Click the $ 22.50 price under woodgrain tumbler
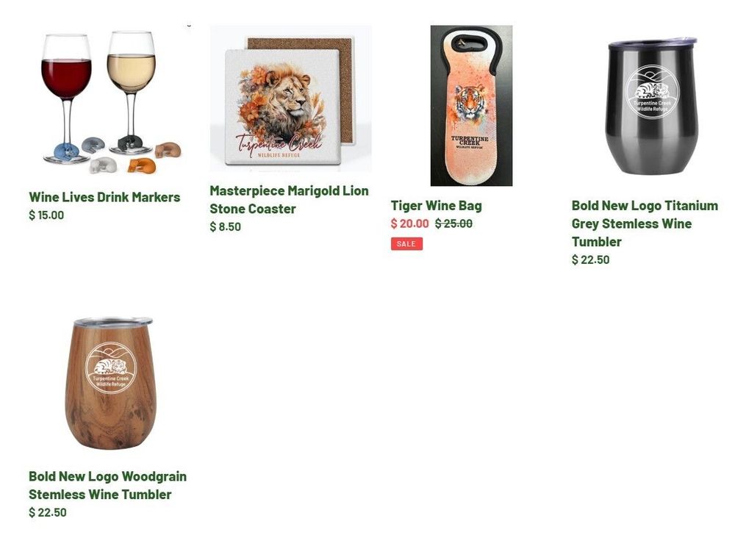735x560 pixels. click(x=47, y=512)
